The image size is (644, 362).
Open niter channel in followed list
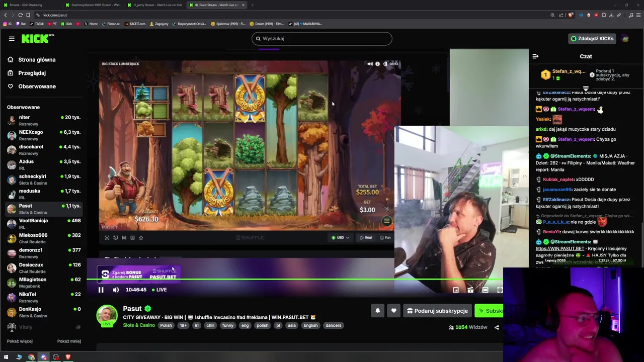(x=43, y=120)
